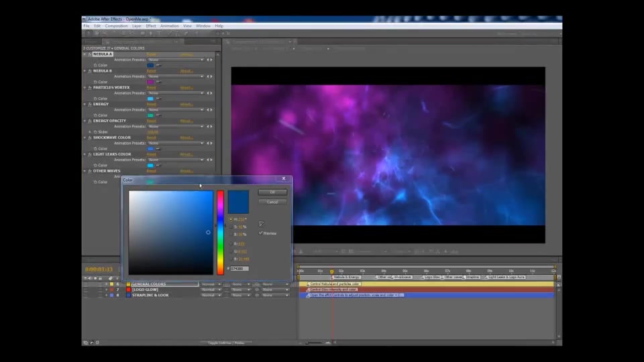Open parent dropdown for STRAPLINE & LOOK layer
Image resolution: width=644 pixels, height=362 pixels.
pos(275,295)
